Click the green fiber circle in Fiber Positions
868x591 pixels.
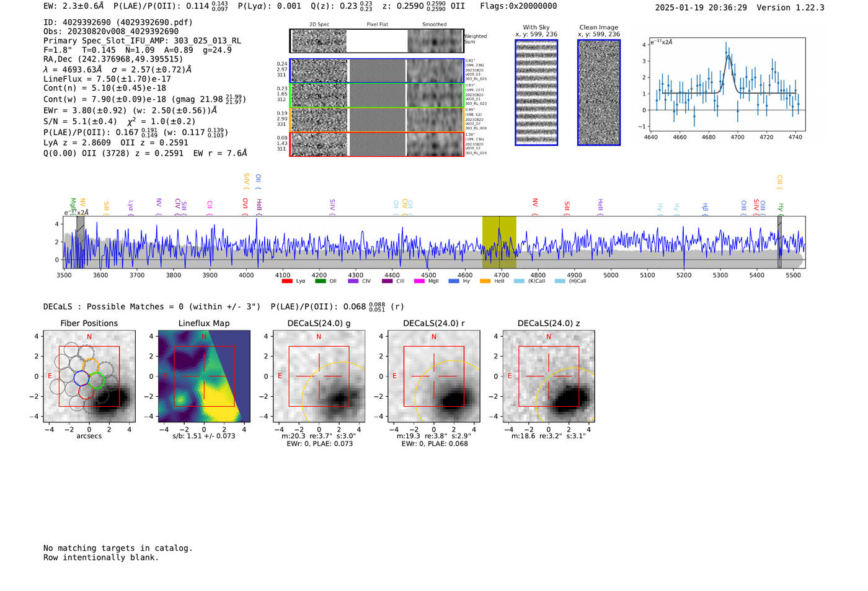(x=97, y=381)
